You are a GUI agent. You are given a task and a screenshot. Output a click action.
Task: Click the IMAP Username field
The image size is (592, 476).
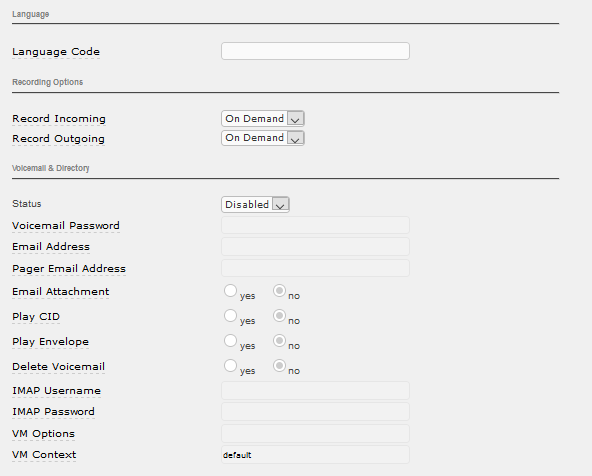(315, 390)
